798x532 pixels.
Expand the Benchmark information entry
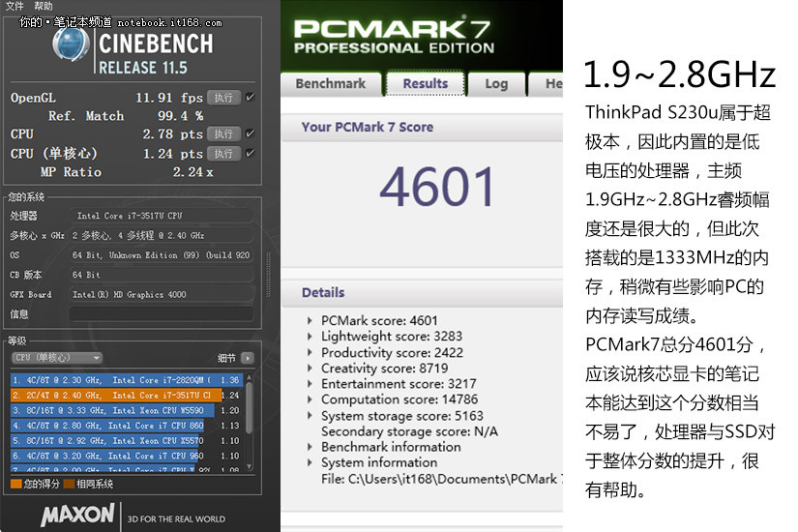[310, 447]
